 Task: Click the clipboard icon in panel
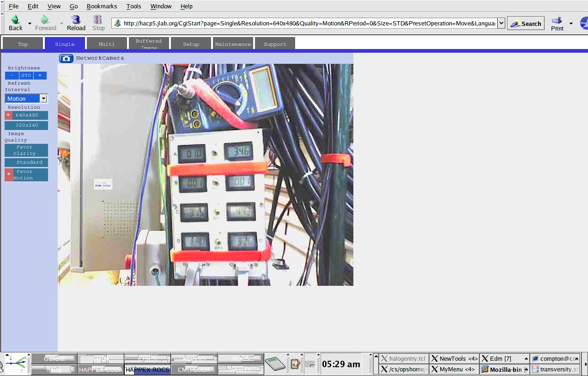296,364
